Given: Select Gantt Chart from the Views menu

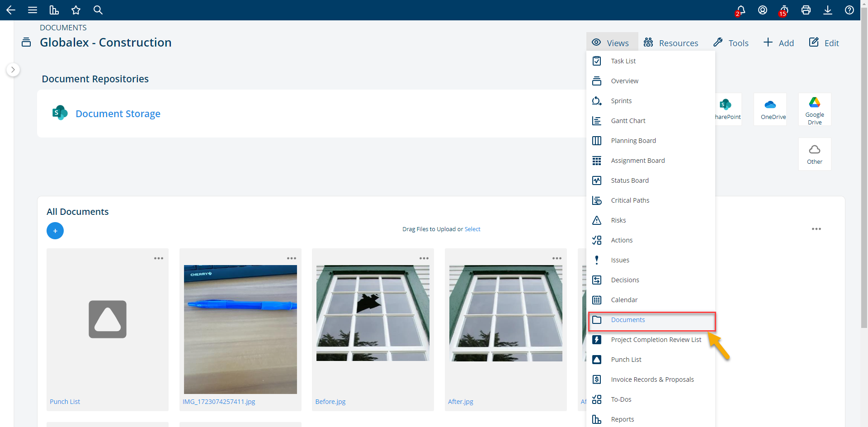Looking at the screenshot, I should click(x=628, y=120).
